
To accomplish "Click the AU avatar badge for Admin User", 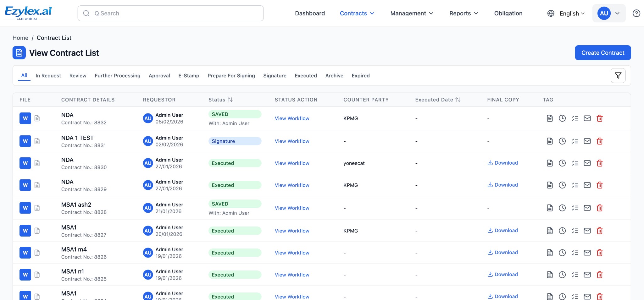I will tap(603, 13).
